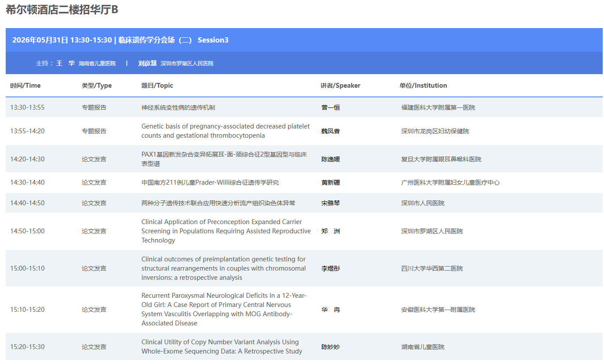Select moderator name 王 华
This screenshot has height=364, width=604.
[65, 63]
